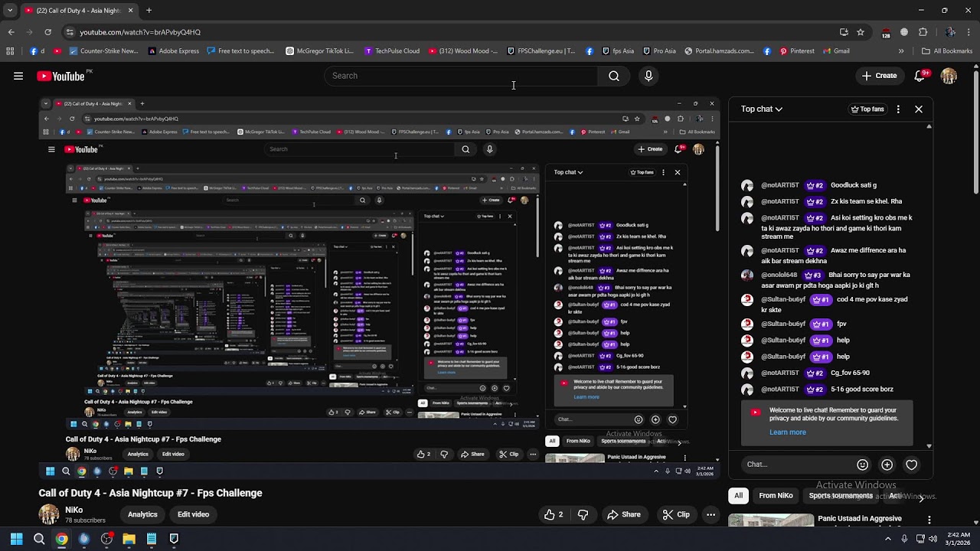Dislike the video
This screenshot has height=551, width=980.
coord(583,515)
